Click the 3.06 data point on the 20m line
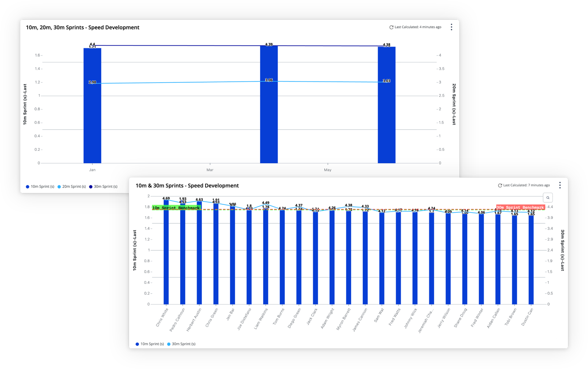Screen dimensions: 588x369 (269, 81)
